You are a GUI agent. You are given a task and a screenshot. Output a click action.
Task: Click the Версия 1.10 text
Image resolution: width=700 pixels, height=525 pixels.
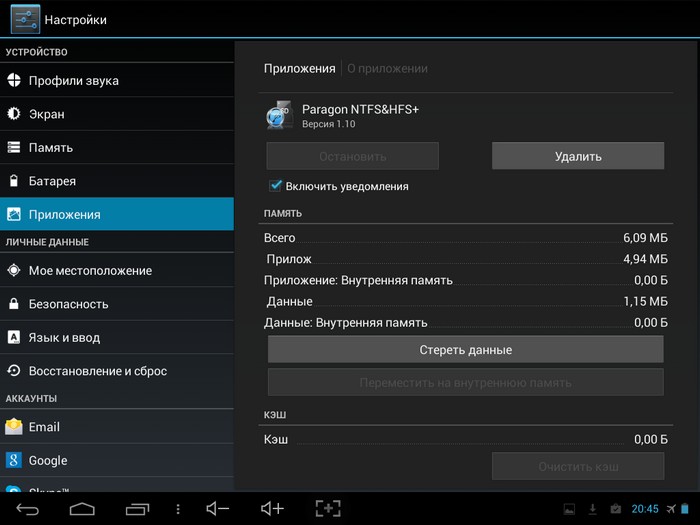point(329,124)
